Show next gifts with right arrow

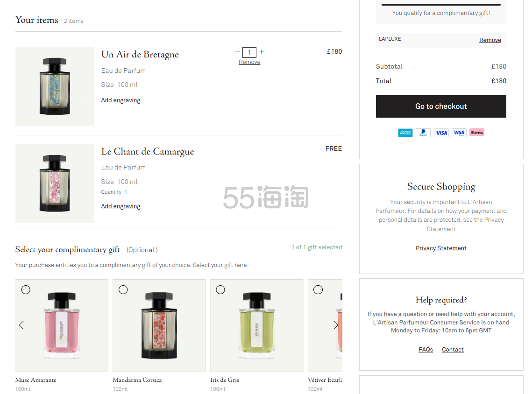click(x=335, y=325)
